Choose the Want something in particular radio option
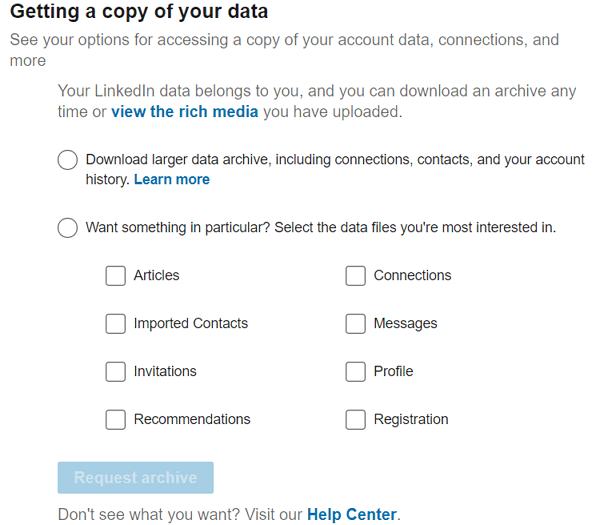 pos(67,228)
